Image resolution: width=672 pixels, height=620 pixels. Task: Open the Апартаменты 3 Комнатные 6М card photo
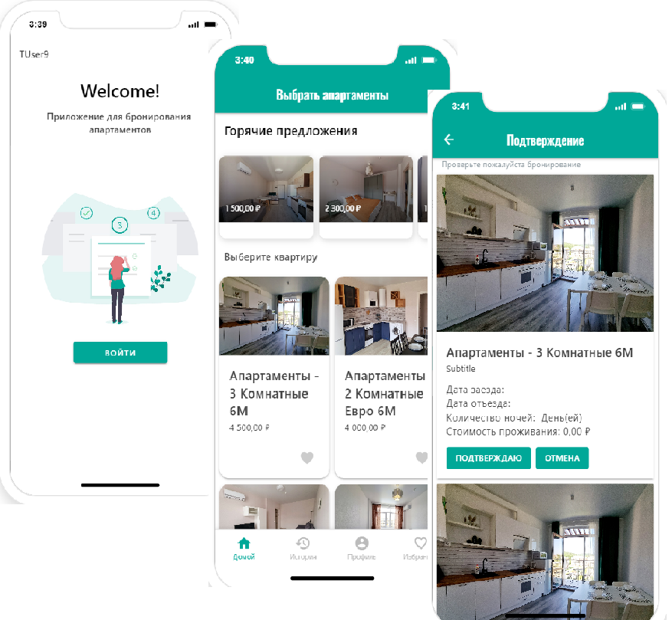pos(274,316)
